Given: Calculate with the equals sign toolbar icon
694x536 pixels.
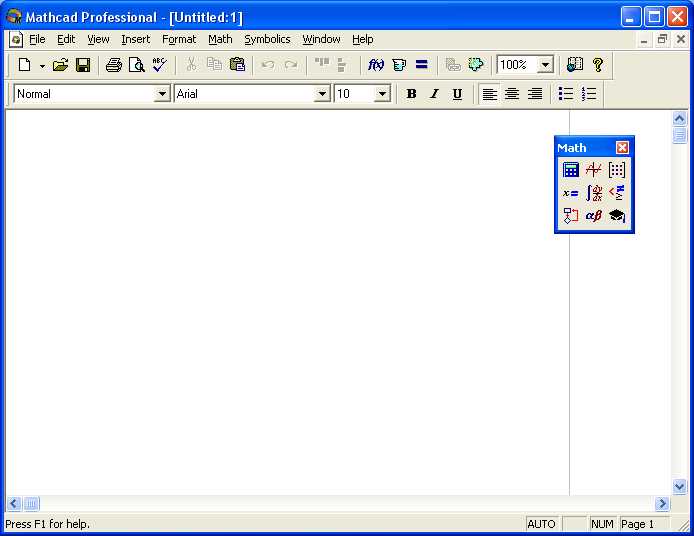Looking at the screenshot, I should point(422,65).
